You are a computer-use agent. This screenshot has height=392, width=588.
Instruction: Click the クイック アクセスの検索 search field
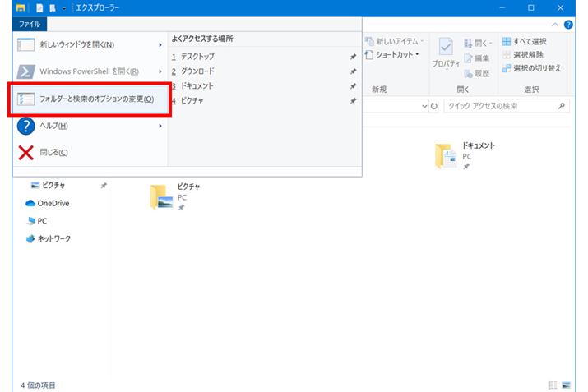(507, 106)
